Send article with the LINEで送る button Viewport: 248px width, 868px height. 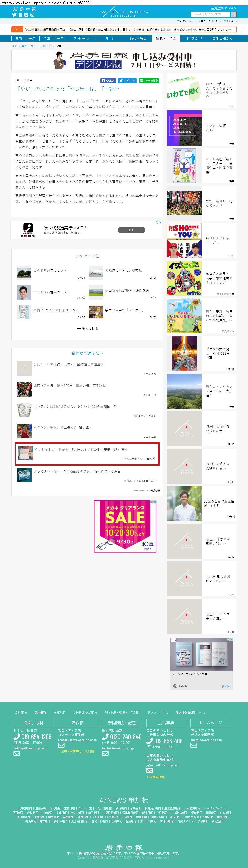click(x=149, y=81)
